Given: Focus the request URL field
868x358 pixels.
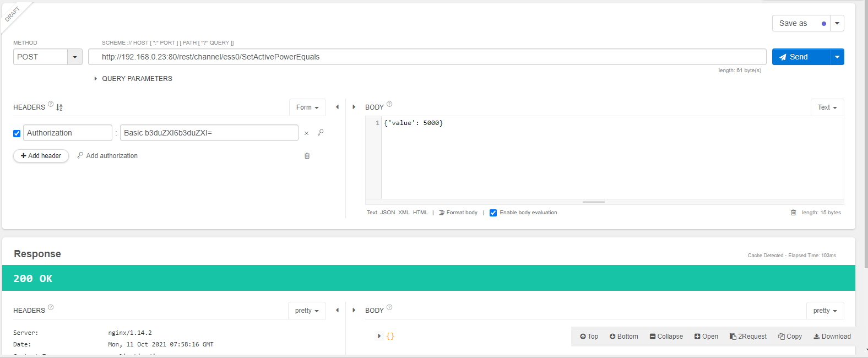Looking at the screenshot, I should (x=427, y=57).
